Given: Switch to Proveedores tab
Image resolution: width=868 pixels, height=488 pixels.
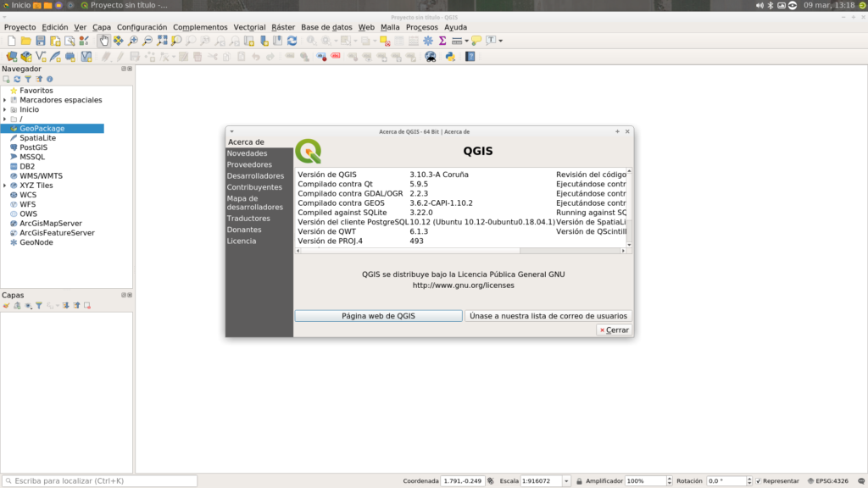Looking at the screenshot, I should coord(249,164).
